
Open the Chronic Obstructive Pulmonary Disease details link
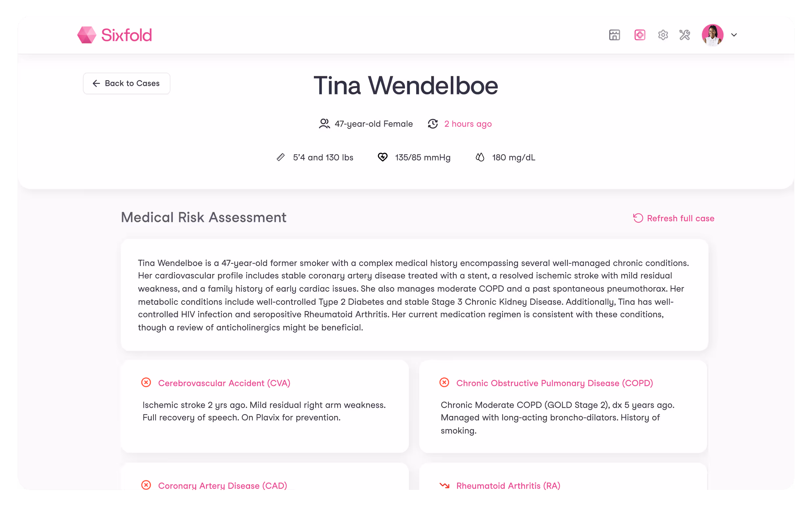click(554, 383)
